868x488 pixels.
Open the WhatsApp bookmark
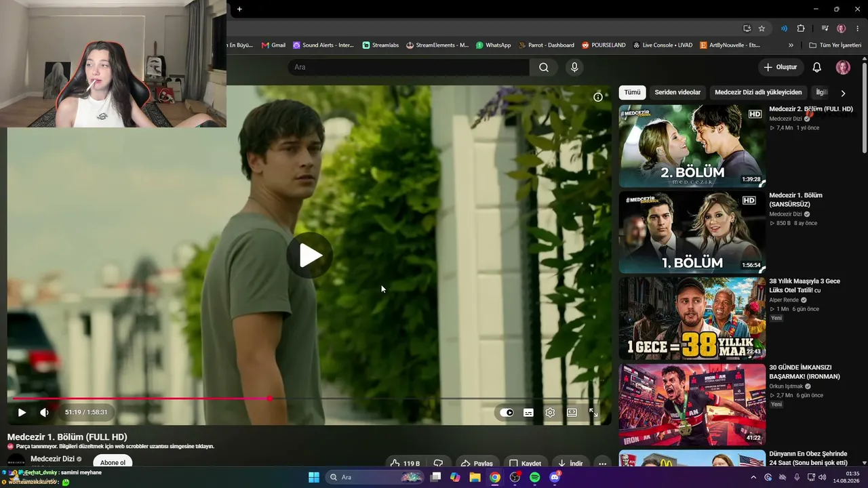(493, 45)
